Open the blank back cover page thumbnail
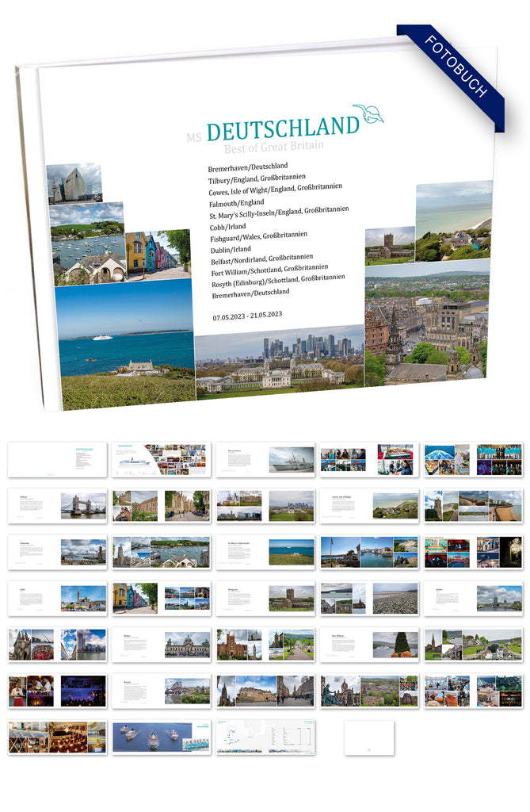This screenshot has width=530, height=812. coord(369,737)
